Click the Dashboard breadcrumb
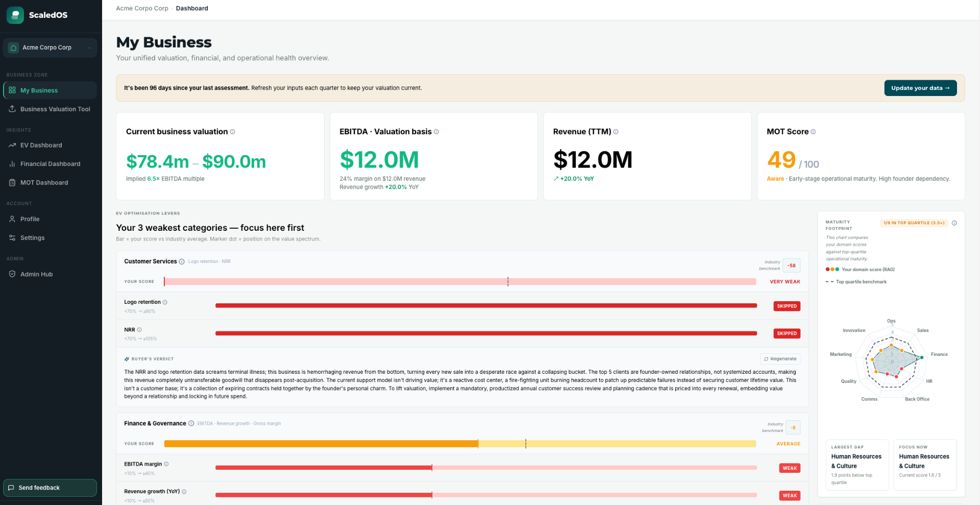 pyautogui.click(x=192, y=8)
